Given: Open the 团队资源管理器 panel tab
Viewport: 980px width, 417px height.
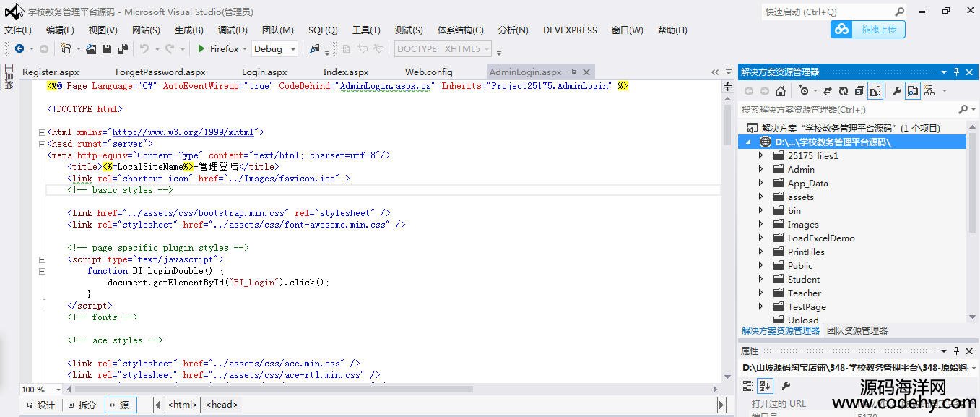Looking at the screenshot, I should (x=857, y=330).
